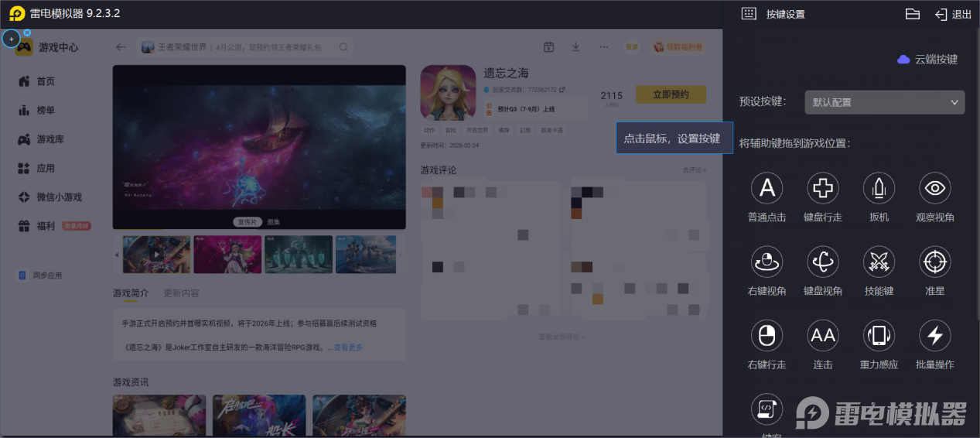
Task: Select the 重力感应 gravity sensor icon
Action: tap(879, 335)
